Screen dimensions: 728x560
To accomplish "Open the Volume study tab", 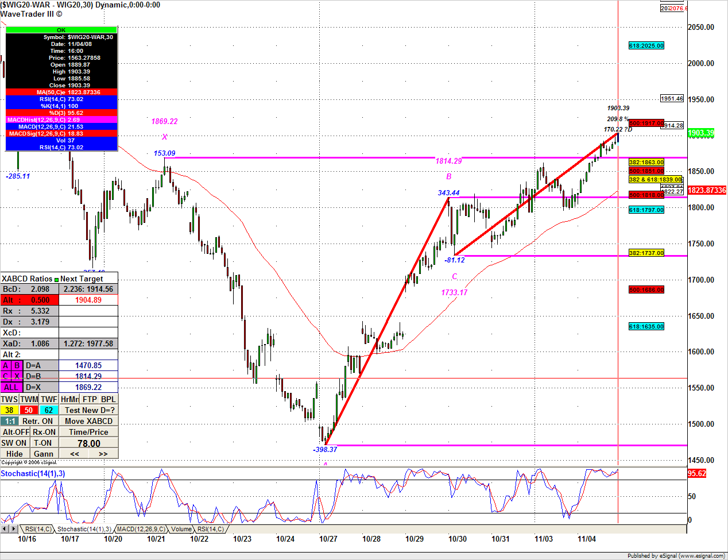I will point(181,529).
